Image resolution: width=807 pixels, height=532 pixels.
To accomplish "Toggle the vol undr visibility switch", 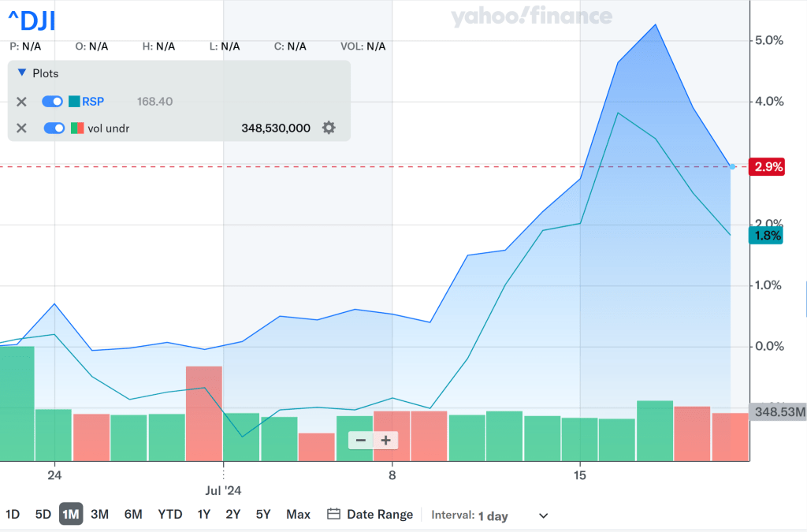I will tap(54, 128).
